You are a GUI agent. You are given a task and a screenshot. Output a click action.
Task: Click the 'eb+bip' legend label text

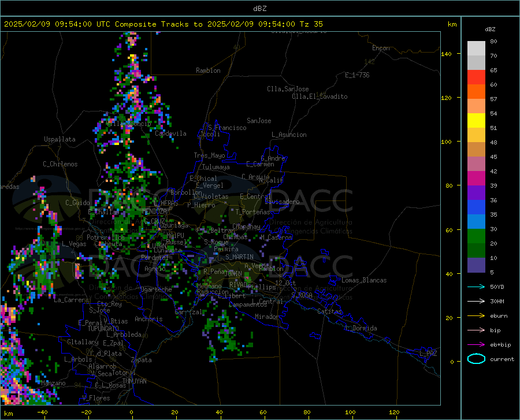(500, 345)
